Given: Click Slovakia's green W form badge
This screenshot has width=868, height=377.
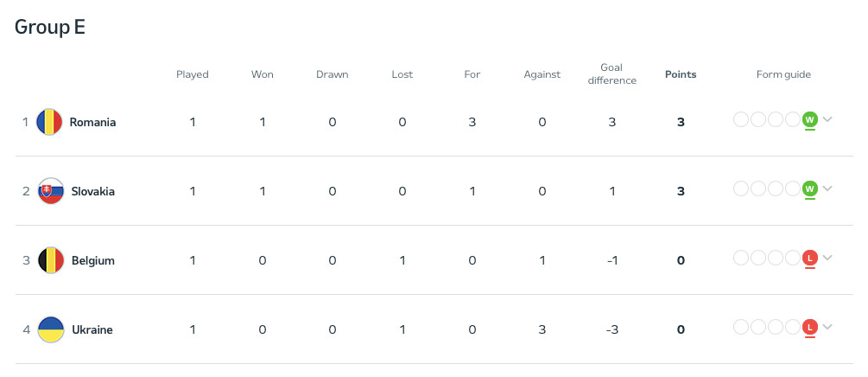Looking at the screenshot, I should (x=809, y=188).
